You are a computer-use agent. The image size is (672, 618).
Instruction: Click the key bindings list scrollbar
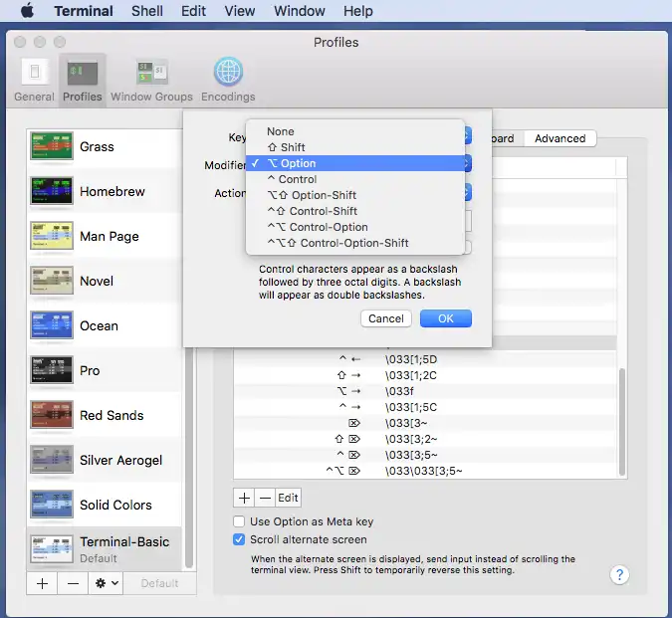[622, 421]
